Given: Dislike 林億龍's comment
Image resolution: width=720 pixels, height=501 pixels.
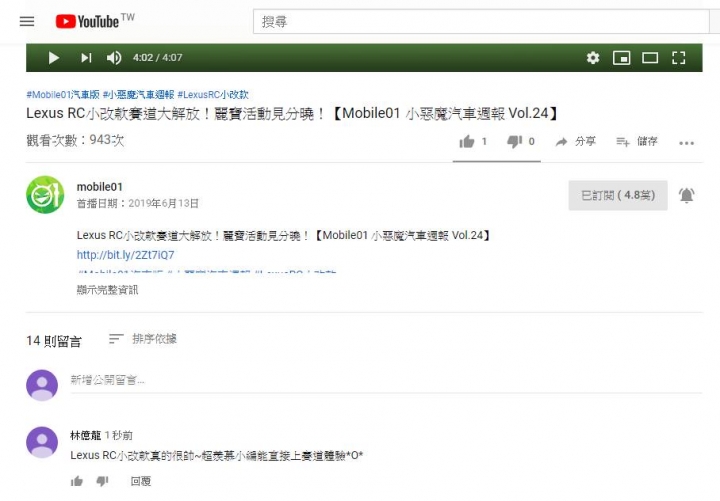Looking at the screenshot, I should 102,481.
